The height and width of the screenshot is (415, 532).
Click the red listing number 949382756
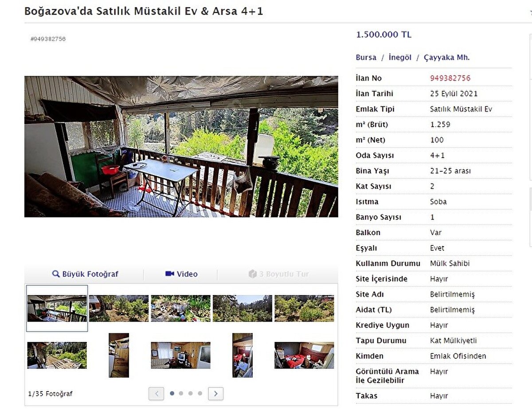click(450, 78)
